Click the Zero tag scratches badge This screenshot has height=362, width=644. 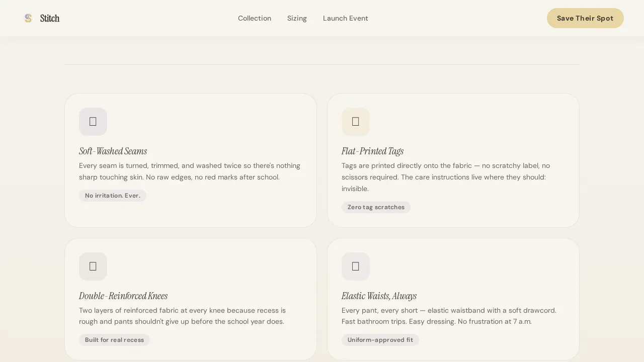(376, 207)
